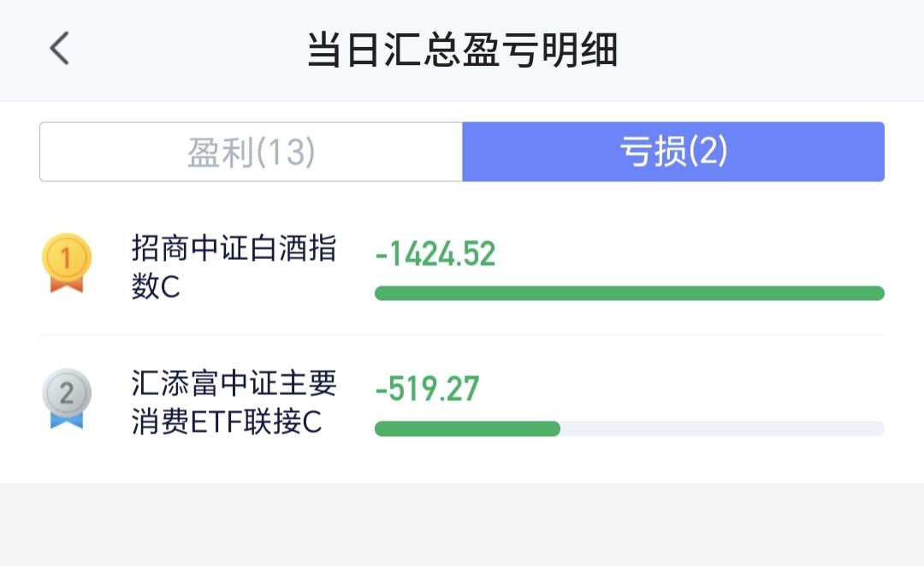The image size is (924, 566).
Task: Click the unfilled gray part of second bar
Action: coord(722,428)
